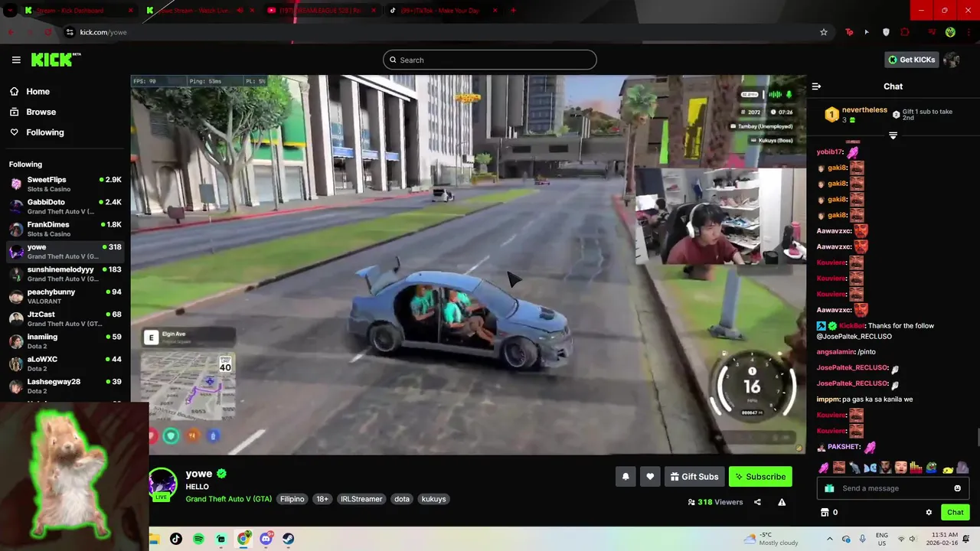Click the Get KICKs button
This screenshot has height=551, width=980.
[911, 60]
